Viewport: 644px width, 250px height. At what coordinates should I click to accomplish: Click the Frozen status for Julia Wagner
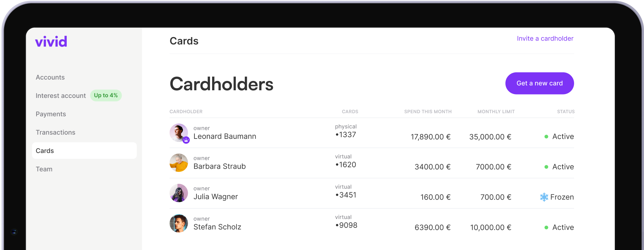(562, 197)
